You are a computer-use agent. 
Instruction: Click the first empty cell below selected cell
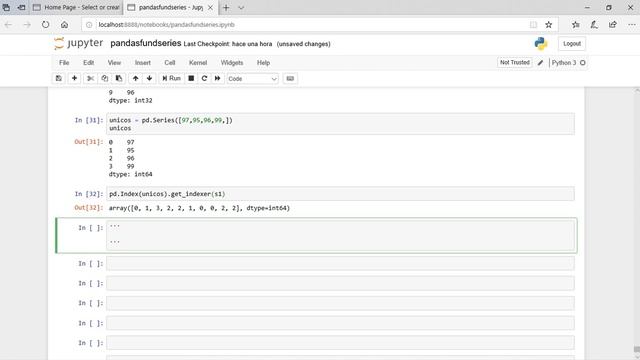[340, 263]
